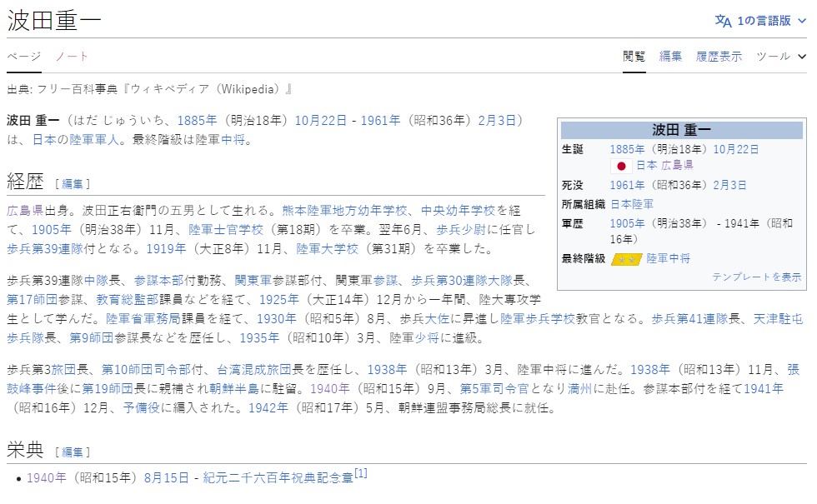Follow the 中将 link in intro sentence

(x=233, y=140)
